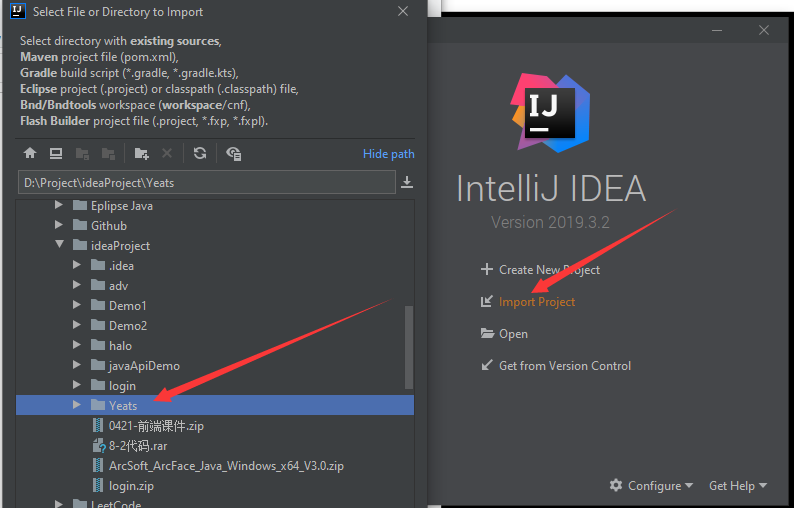Select the login folder name
794x508 pixels.
tap(122, 386)
